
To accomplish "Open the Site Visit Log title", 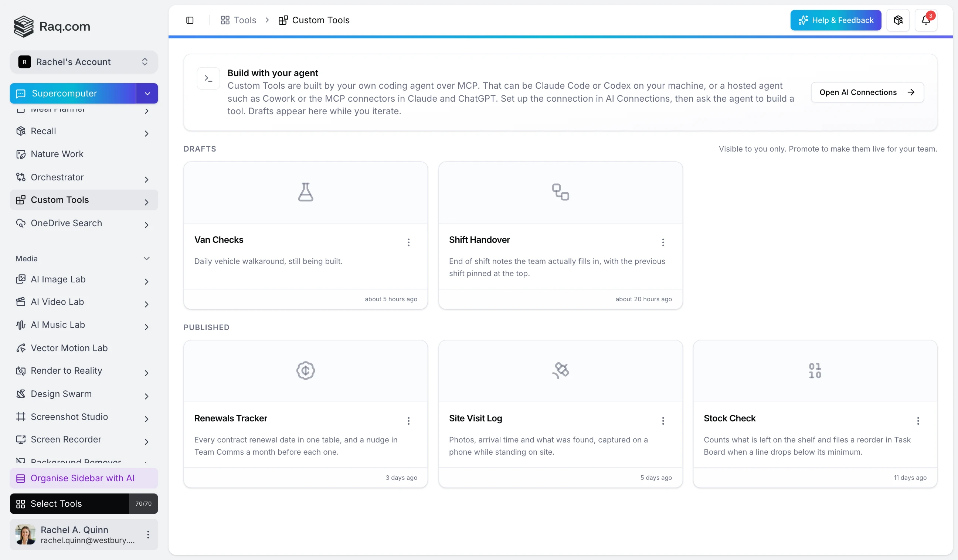I will (x=475, y=418).
